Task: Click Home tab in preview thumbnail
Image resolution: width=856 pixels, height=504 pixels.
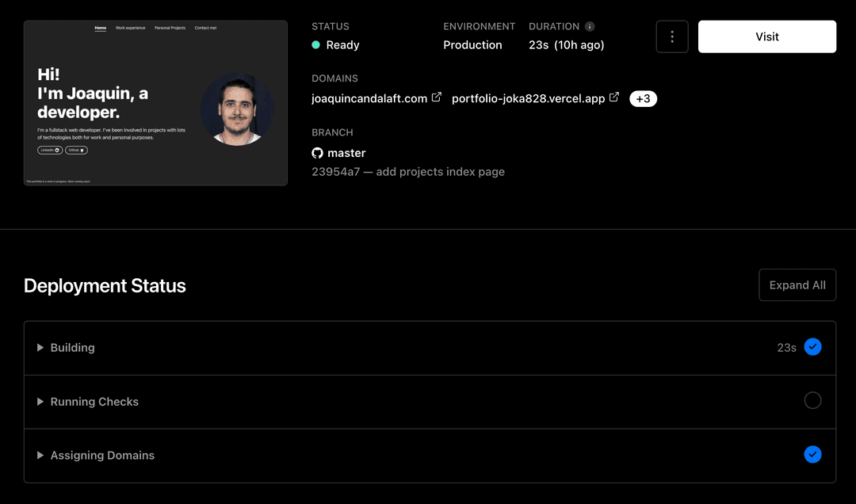Action: coord(101,28)
